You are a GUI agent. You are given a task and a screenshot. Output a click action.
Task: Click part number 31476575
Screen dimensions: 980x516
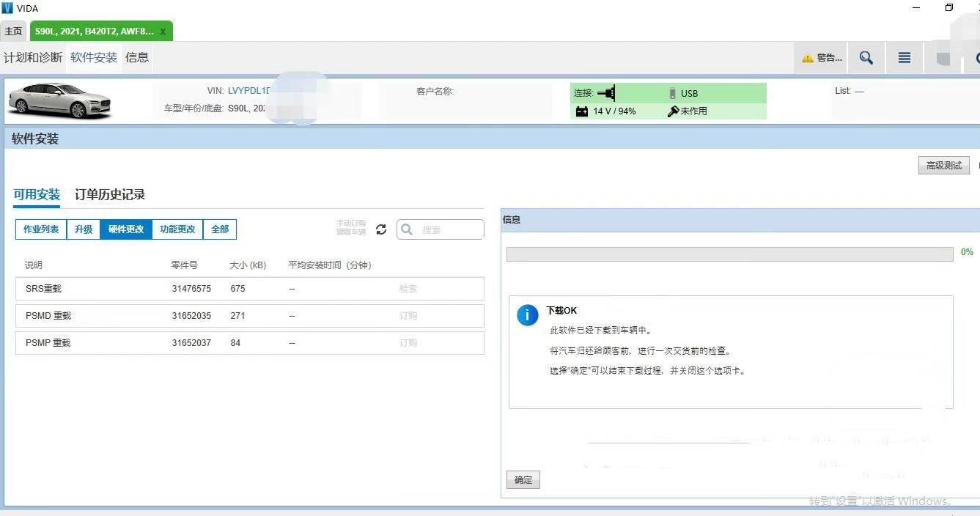(x=191, y=289)
